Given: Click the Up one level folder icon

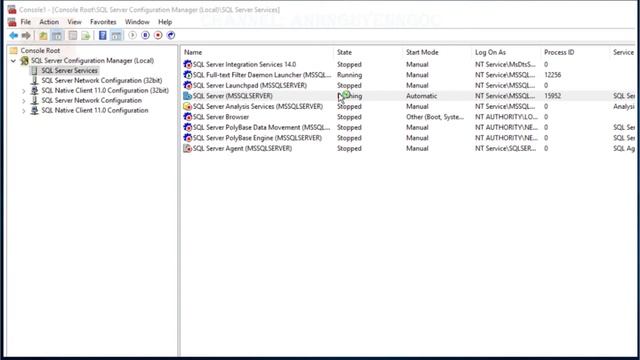Looking at the screenshot, I should [43, 36].
